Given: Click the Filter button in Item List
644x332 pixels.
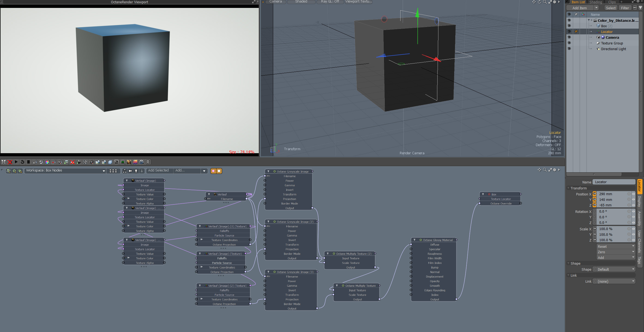Looking at the screenshot, I should click(625, 8).
